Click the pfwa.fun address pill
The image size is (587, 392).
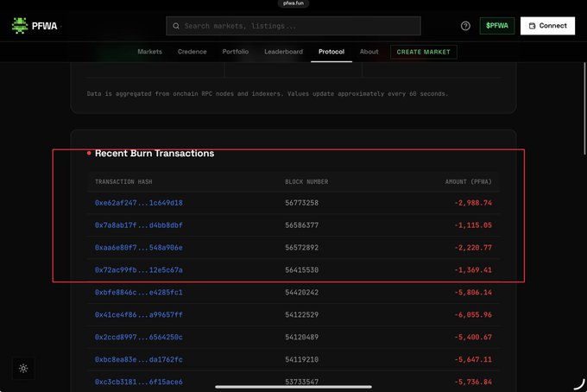293,3
